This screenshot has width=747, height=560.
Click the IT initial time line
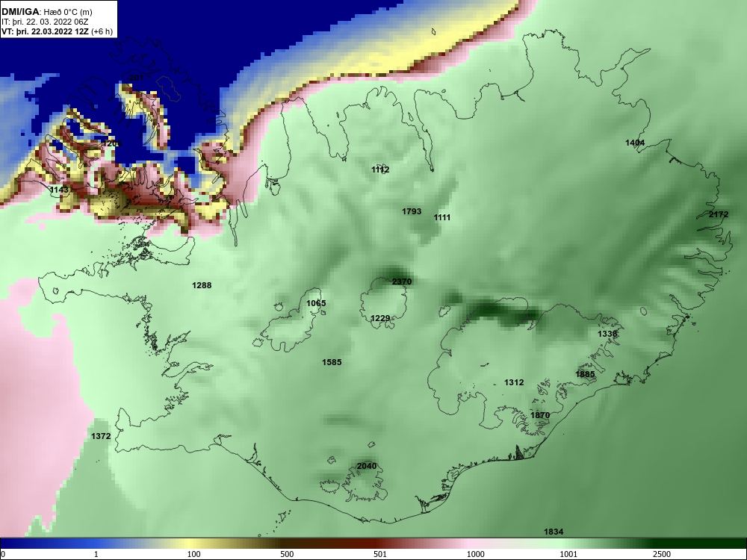pyautogui.click(x=46, y=22)
